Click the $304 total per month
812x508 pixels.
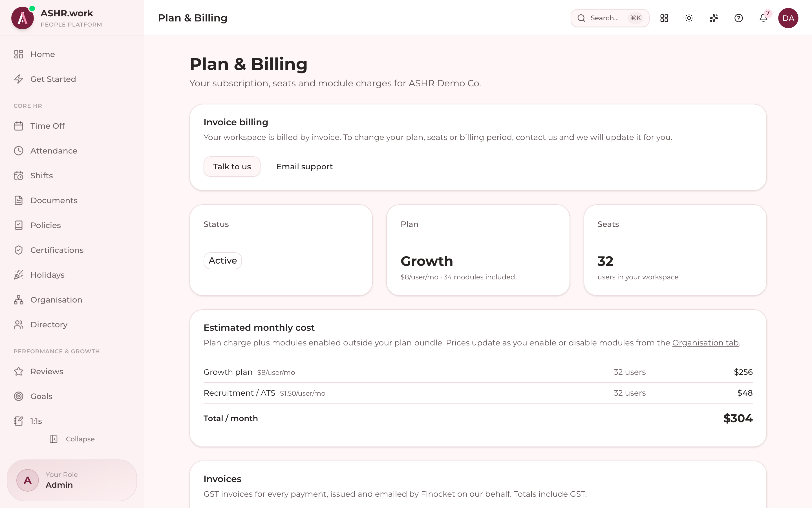point(738,418)
